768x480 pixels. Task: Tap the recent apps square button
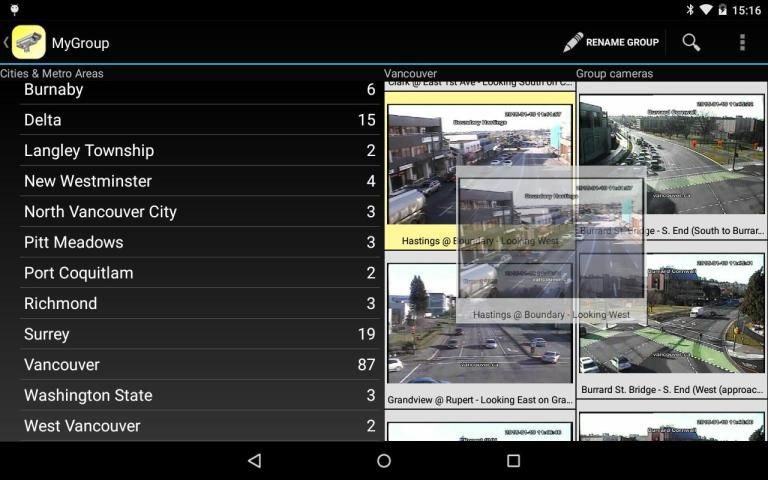513,460
